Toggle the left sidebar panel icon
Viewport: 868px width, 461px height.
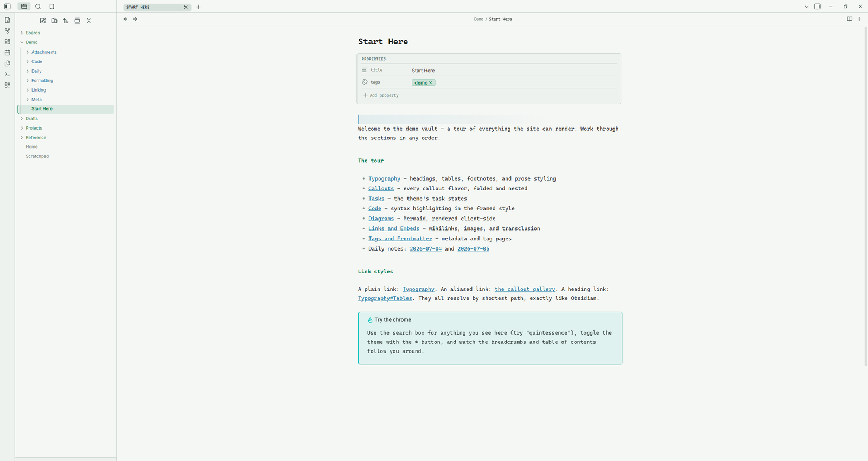pyautogui.click(x=8, y=7)
